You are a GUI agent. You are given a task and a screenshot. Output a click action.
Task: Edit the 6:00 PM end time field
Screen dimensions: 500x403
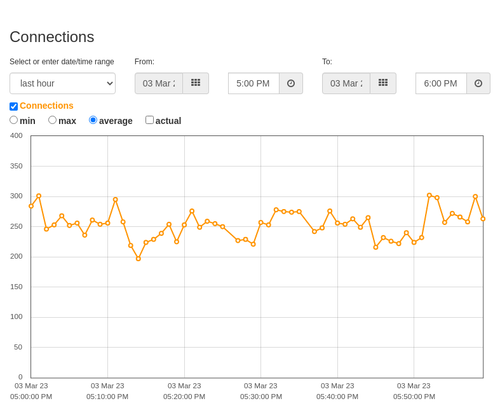(441, 83)
